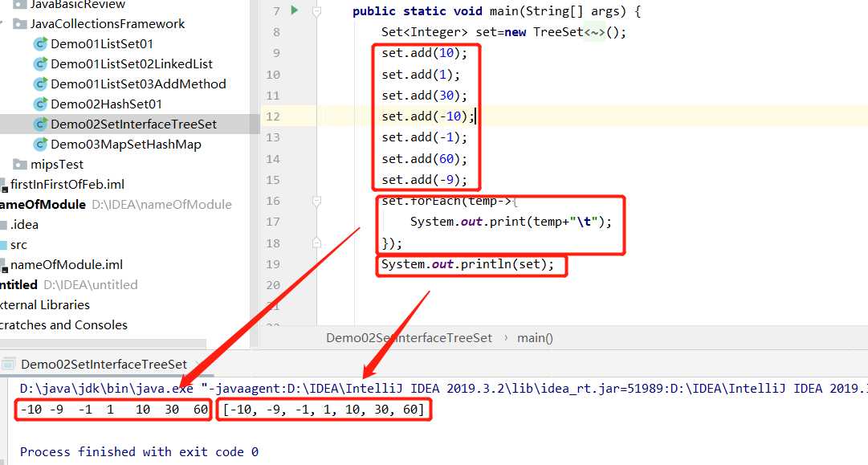868x465 pixels.
Task: Collapse forEach lambda fold marker at line 16
Action: [x=316, y=201]
